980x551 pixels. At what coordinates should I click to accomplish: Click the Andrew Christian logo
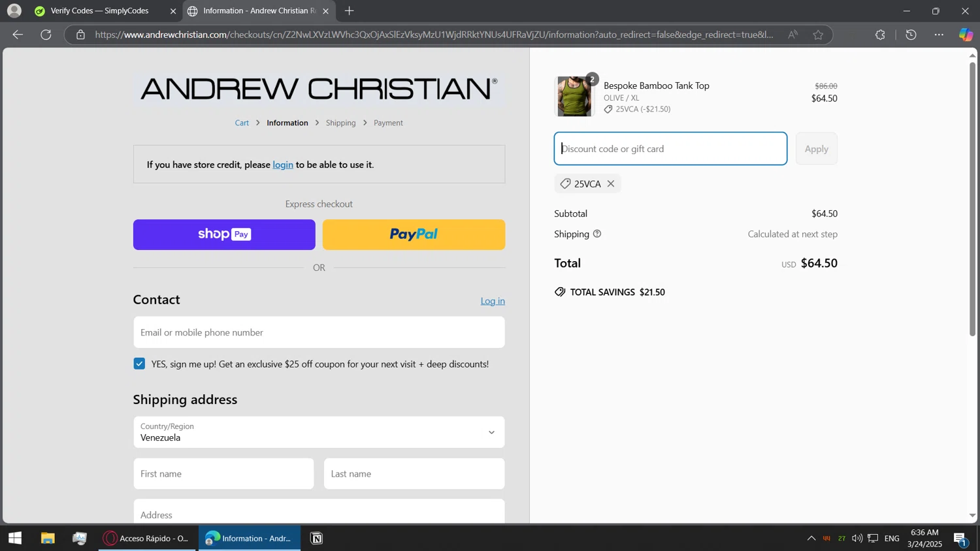coord(319,89)
